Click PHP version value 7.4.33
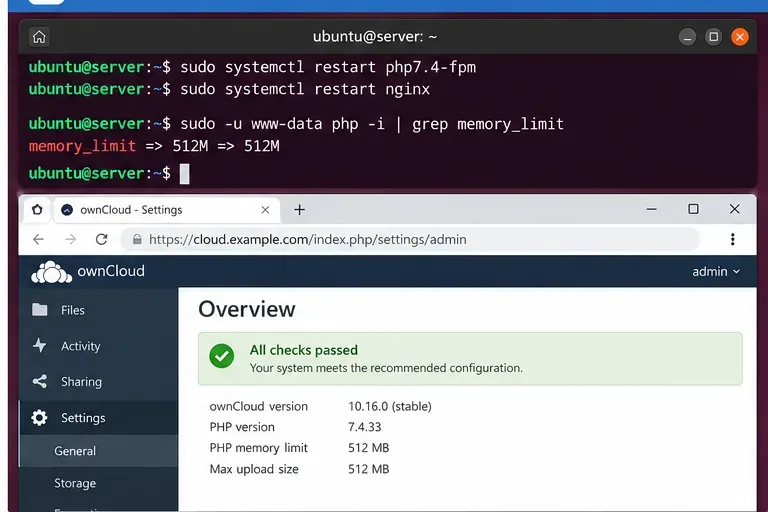This screenshot has width=768, height=512. (x=364, y=427)
